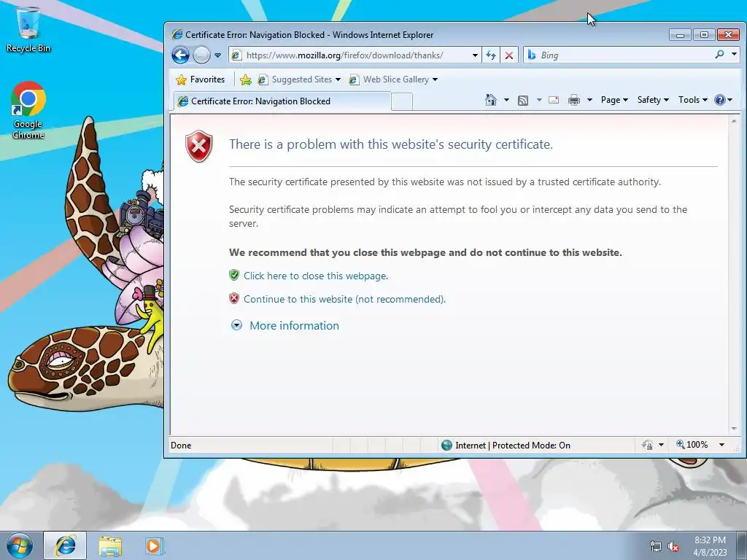Select the Certificate Error: Navigation Blocked tab
Viewport: 747px width, 560px height.
coord(281,101)
